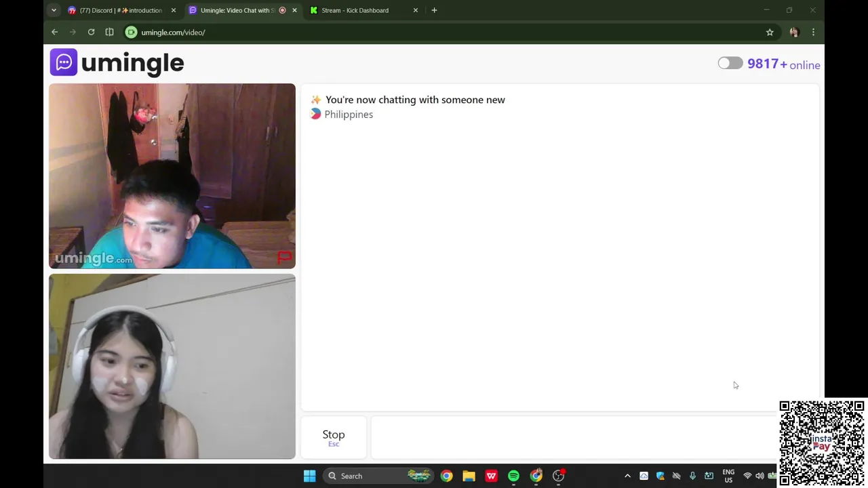Open the volume control in tray
Image resolution: width=868 pixels, height=488 pixels.
pyautogui.click(x=759, y=476)
